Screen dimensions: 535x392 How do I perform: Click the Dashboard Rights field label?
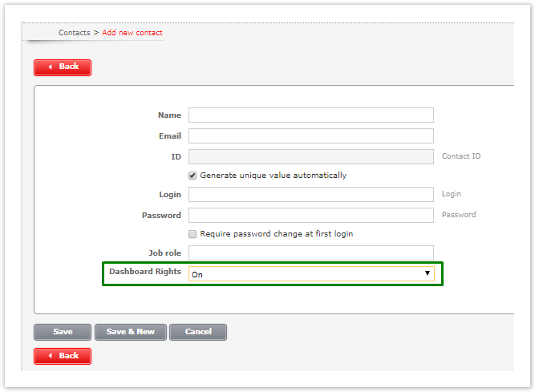tap(145, 272)
